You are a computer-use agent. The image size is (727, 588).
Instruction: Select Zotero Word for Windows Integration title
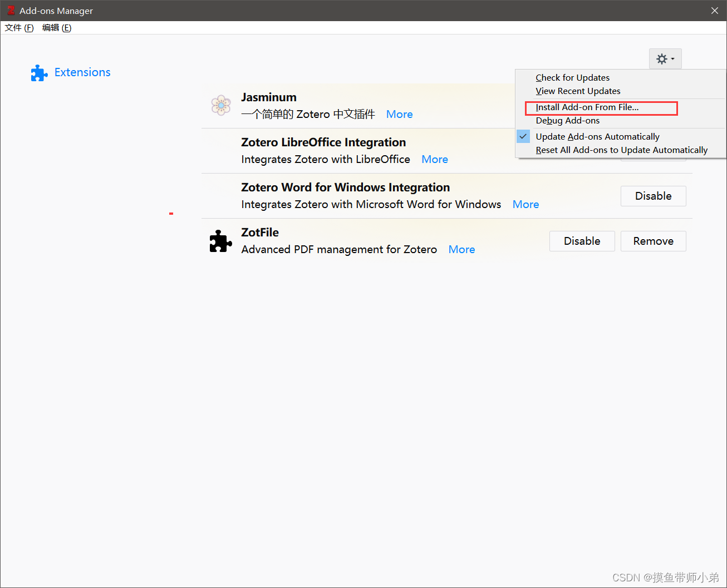click(346, 187)
